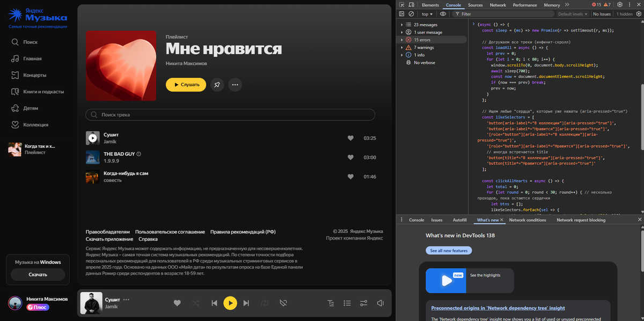Open Пользовательское соглашение link
The width and height of the screenshot is (644, 321).
pyautogui.click(x=170, y=232)
